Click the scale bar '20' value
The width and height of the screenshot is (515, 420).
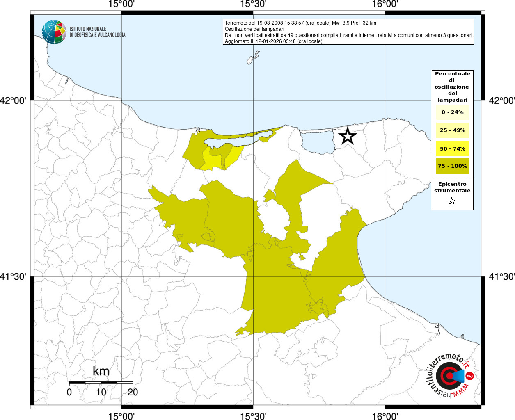tap(133, 392)
